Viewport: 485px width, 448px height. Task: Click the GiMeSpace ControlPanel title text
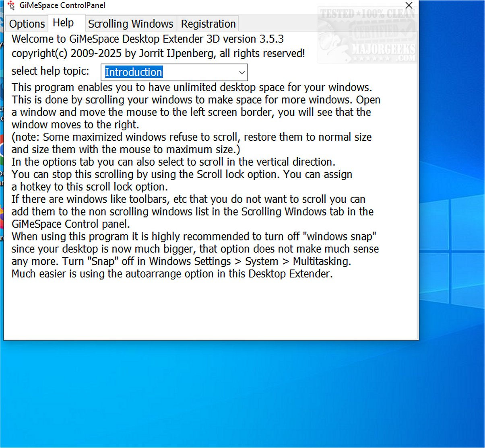[62, 6]
